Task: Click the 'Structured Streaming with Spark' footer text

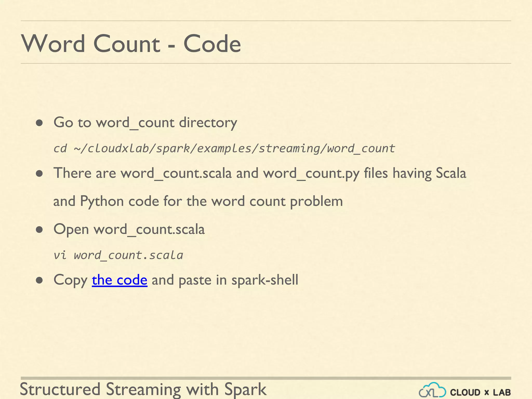Action: point(143,389)
